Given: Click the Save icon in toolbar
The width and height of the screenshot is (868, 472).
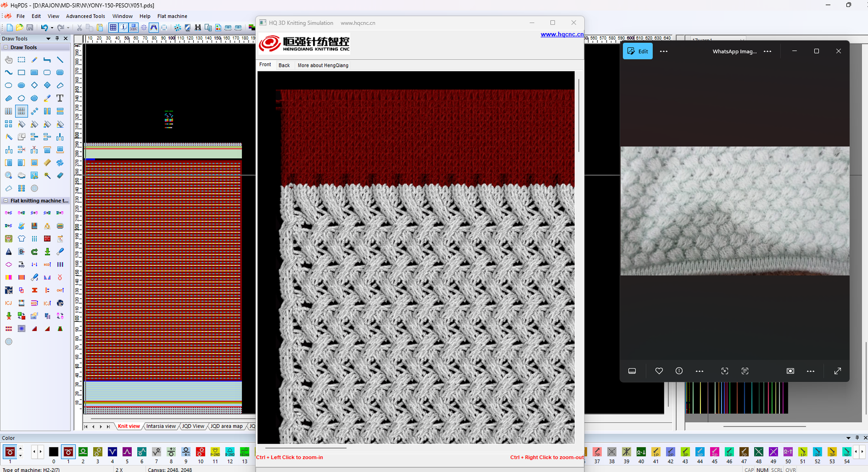Looking at the screenshot, I should (30, 28).
